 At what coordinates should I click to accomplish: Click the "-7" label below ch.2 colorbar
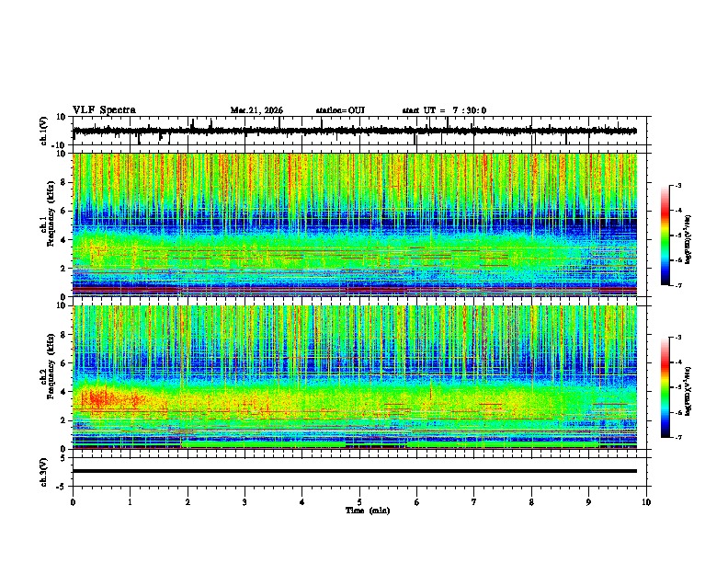coord(677,438)
